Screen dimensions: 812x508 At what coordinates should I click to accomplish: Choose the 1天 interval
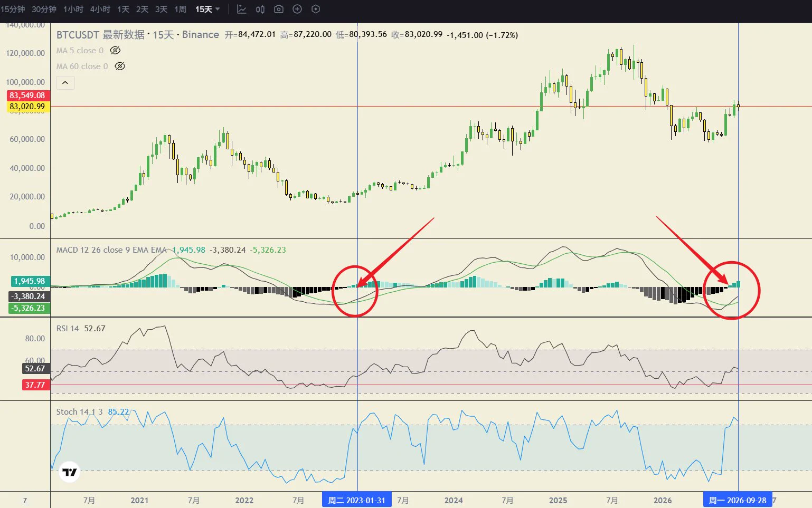[x=124, y=9]
